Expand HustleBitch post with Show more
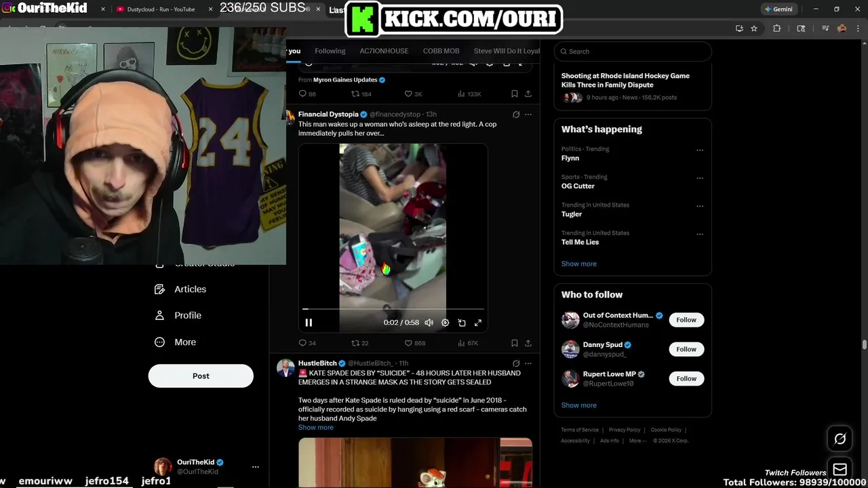 click(x=316, y=428)
